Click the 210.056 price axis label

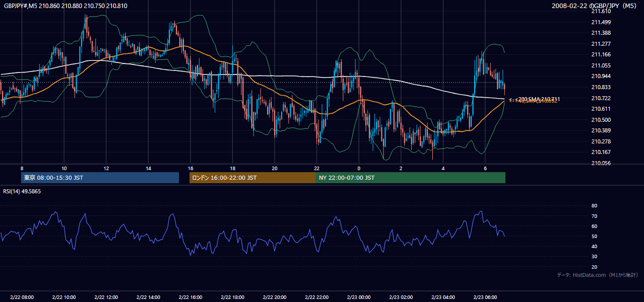[601, 163]
